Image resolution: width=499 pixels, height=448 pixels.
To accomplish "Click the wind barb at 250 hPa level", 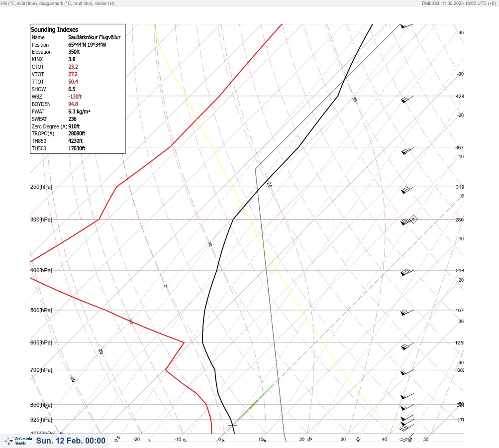I will coord(407,190).
